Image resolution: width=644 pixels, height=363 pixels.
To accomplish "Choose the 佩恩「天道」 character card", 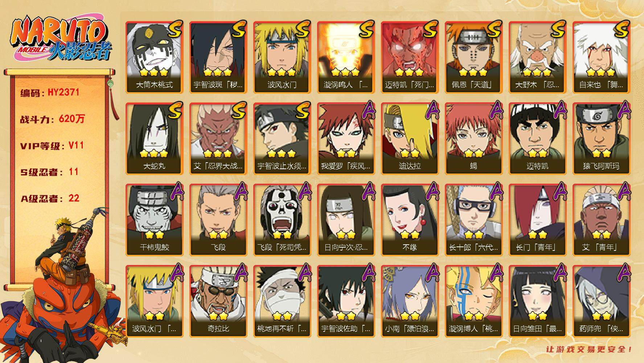I will coord(474,57).
